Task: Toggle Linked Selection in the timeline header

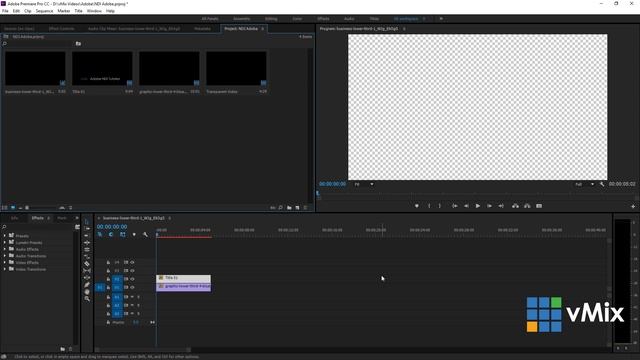Action: coord(123,235)
